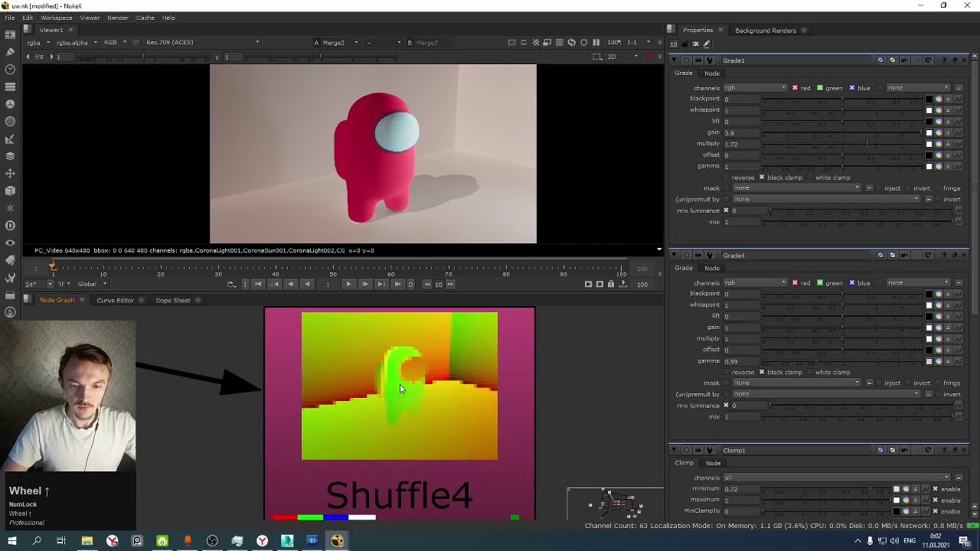Open viewer 2D mode dropdown

pos(622,57)
